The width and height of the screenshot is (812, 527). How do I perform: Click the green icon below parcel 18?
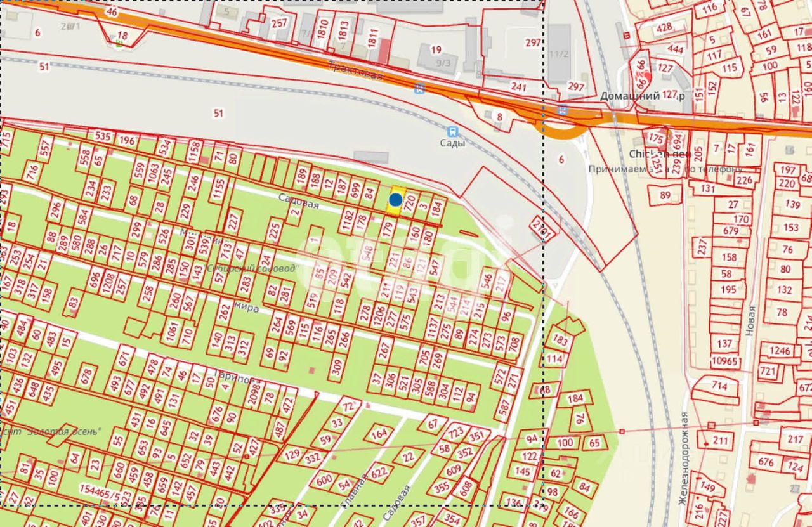click(120, 43)
